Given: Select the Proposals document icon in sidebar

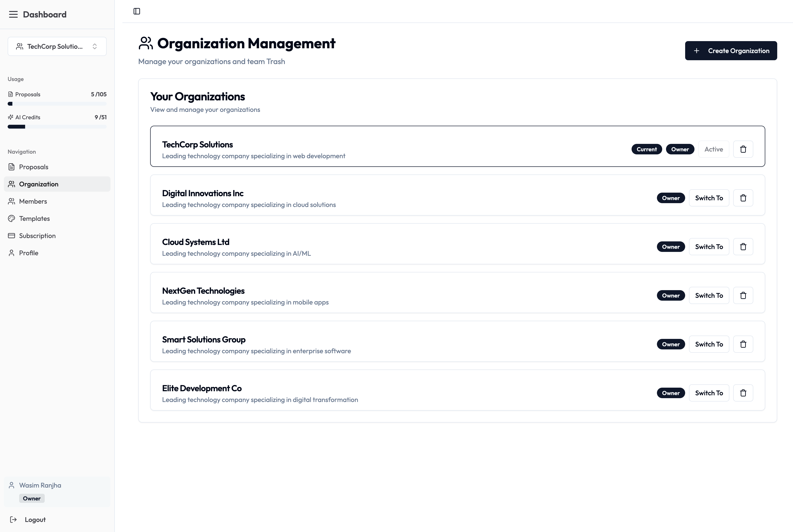Looking at the screenshot, I should pyautogui.click(x=11, y=167).
